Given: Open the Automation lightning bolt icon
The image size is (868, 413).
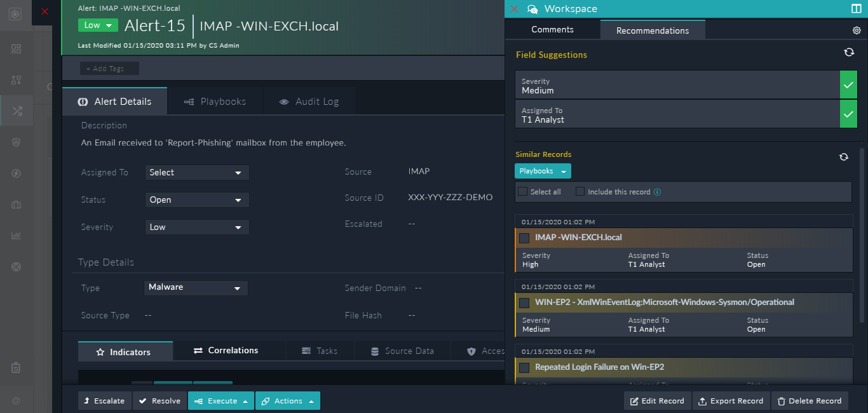Looking at the screenshot, I should coord(17,173).
